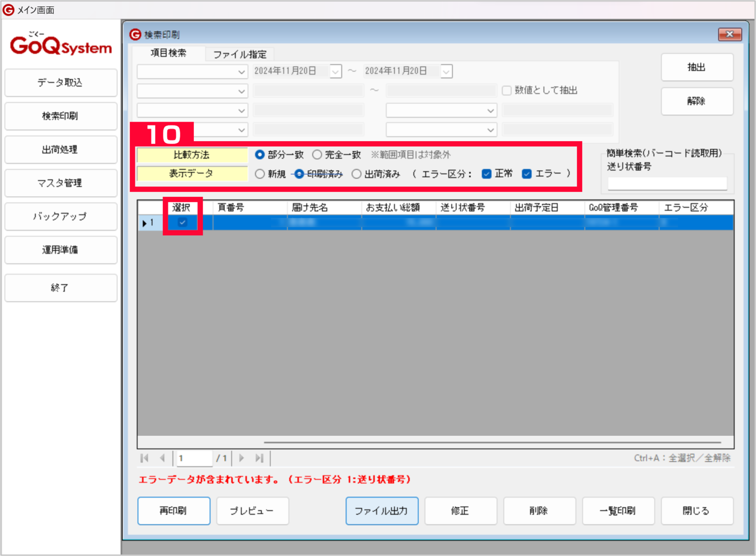Click the G icon on the 検索印刷 title bar
756x556 pixels.
pyautogui.click(x=133, y=34)
